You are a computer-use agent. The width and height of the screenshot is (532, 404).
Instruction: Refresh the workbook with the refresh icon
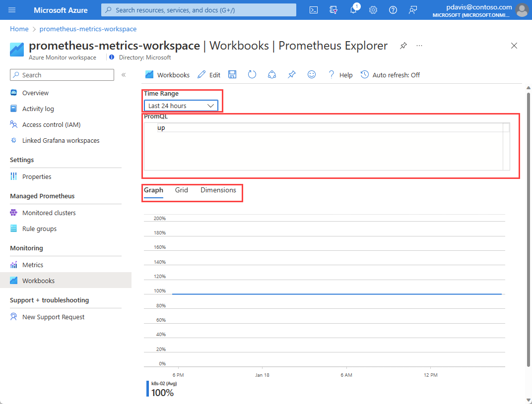coord(252,74)
